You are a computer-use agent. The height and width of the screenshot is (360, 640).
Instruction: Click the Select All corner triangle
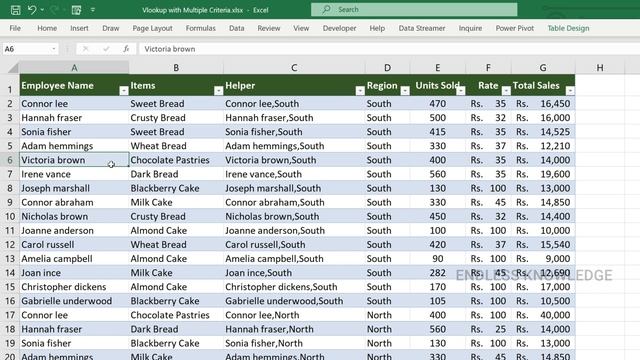[13, 67]
